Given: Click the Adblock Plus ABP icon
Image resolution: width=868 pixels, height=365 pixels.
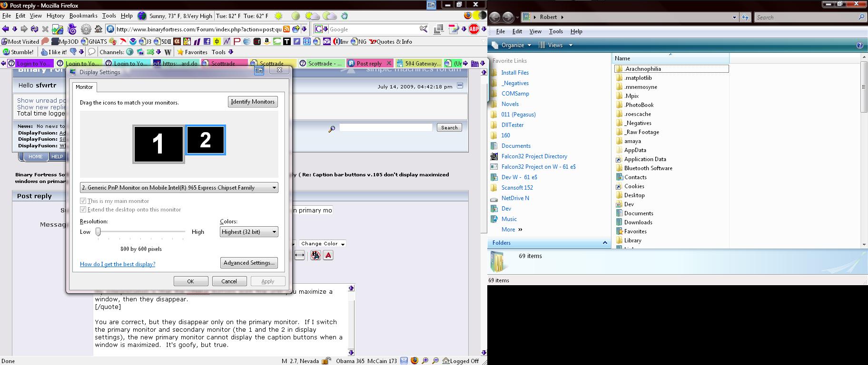Looking at the screenshot, I should [x=474, y=29].
